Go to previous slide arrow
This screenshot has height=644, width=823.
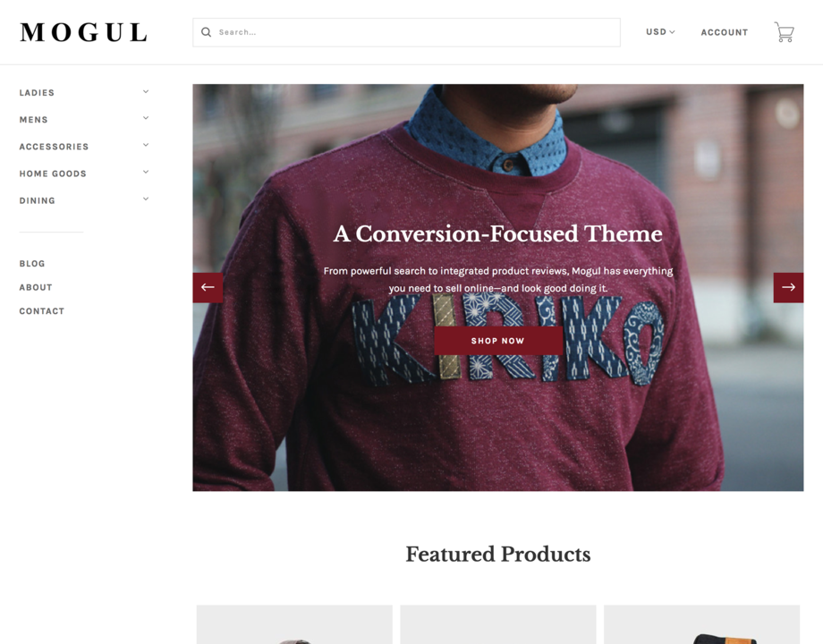tap(208, 288)
